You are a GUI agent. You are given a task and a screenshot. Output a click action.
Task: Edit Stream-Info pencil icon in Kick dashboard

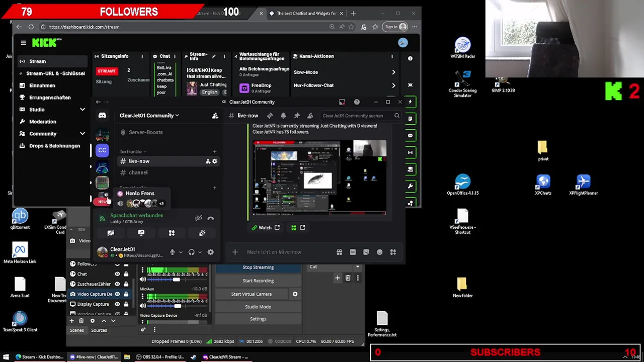[213, 56]
